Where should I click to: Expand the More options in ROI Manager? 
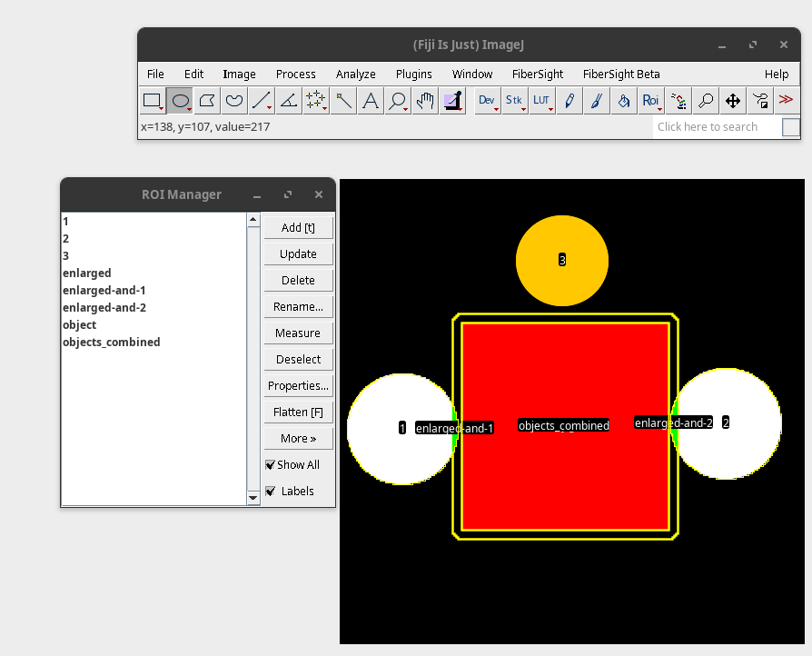point(298,438)
